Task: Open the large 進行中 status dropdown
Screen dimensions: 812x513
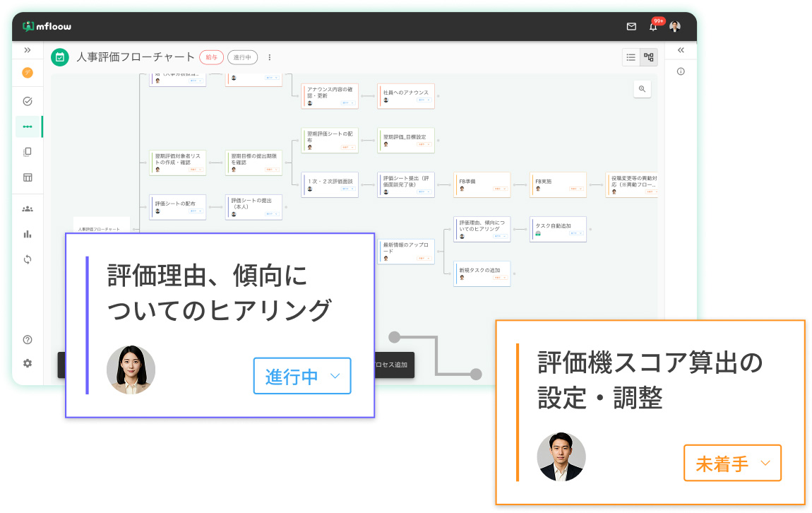Action: tap(302, 376)
